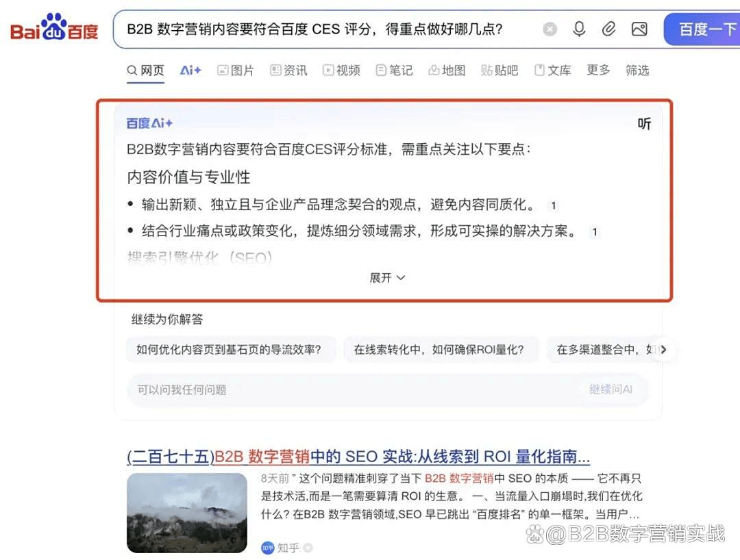Open the 筛选 filter options
This screenshot has height=560, width=740.
click(637, 71)
